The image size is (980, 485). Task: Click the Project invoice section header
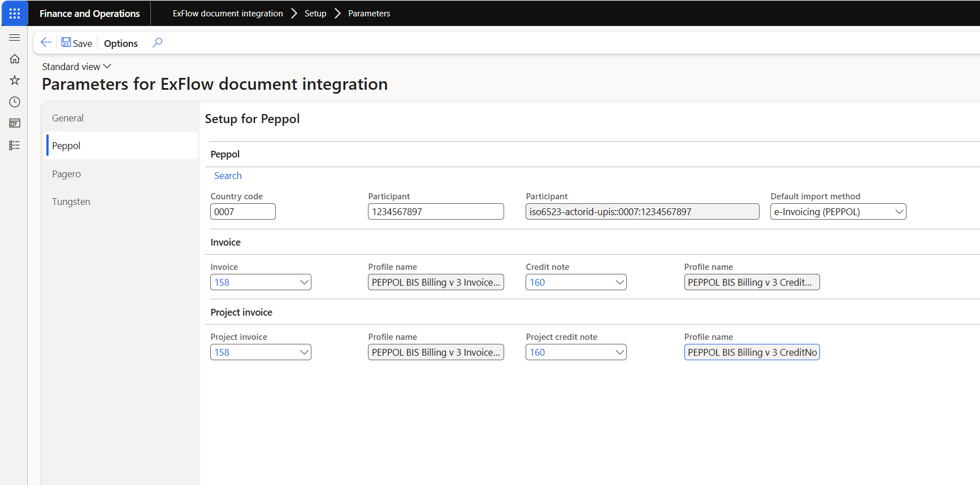tap(241, 312)
